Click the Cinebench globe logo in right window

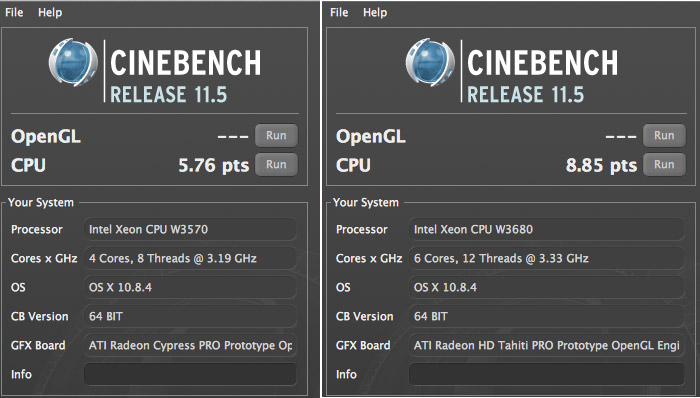pyautogui.click(x=430, y=62)
